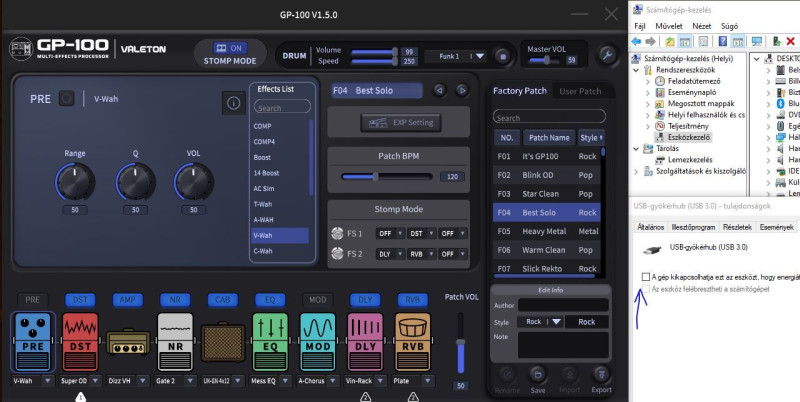Select the Dizz VH amp head icon
The height and width of the screenshot is (402, 800).
pyautogui.click(x=128, y=342)
